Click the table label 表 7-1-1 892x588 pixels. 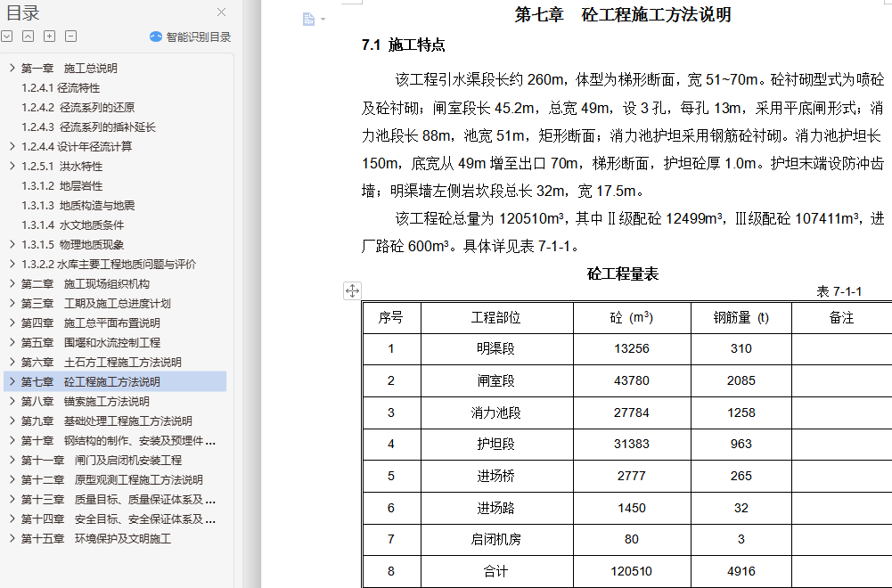[839, 291]
